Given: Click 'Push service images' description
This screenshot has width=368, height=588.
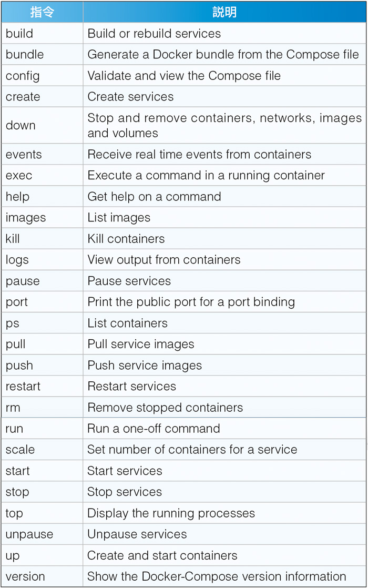Looking at the screenshot, I should click(145, 365).
